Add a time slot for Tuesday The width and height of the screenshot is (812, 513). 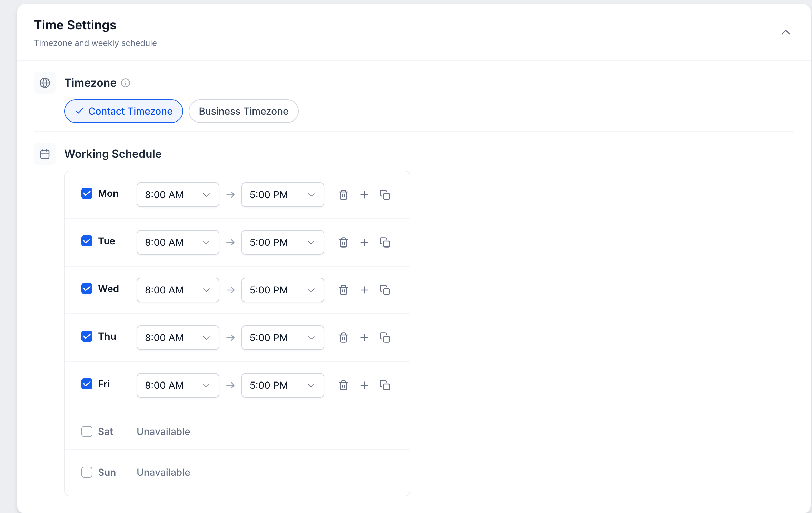coord(364,242)
